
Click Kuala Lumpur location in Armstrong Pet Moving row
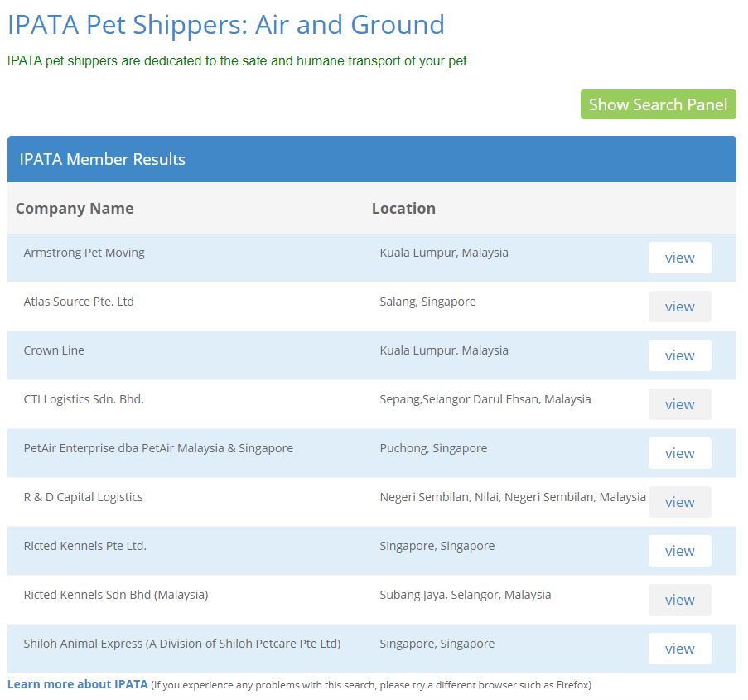(x=444, y=253)
